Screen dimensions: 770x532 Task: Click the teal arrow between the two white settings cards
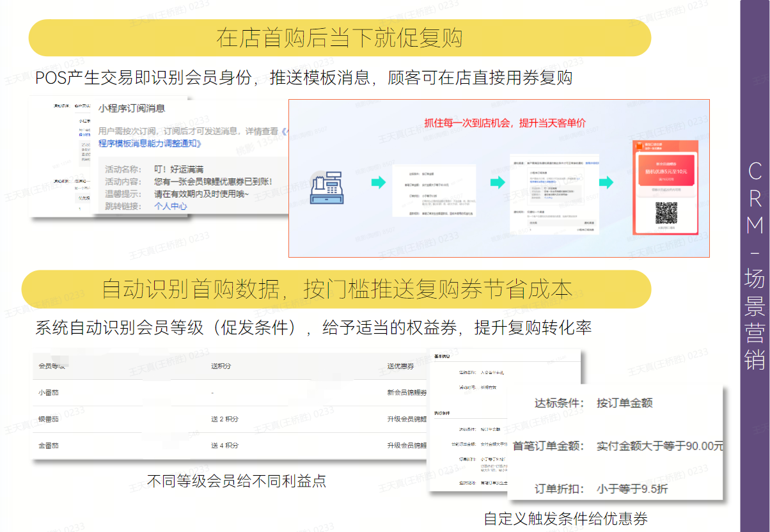point(498,183)
